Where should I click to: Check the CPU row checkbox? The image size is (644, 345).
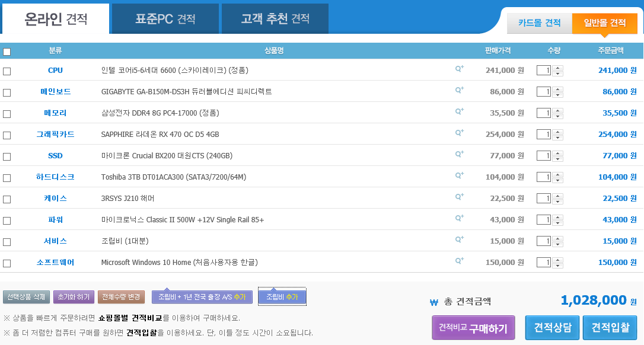pyautogui.click(x=7, y=71)
